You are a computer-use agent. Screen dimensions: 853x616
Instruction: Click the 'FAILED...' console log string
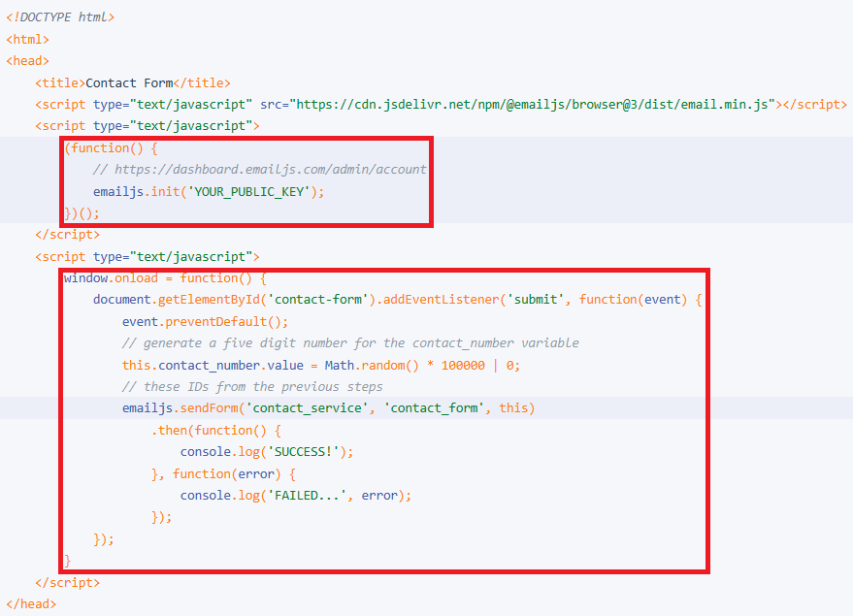(307, 496)
